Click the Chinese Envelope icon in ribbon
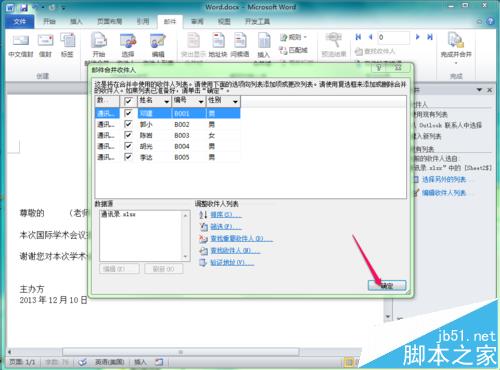 pos(21,41)
